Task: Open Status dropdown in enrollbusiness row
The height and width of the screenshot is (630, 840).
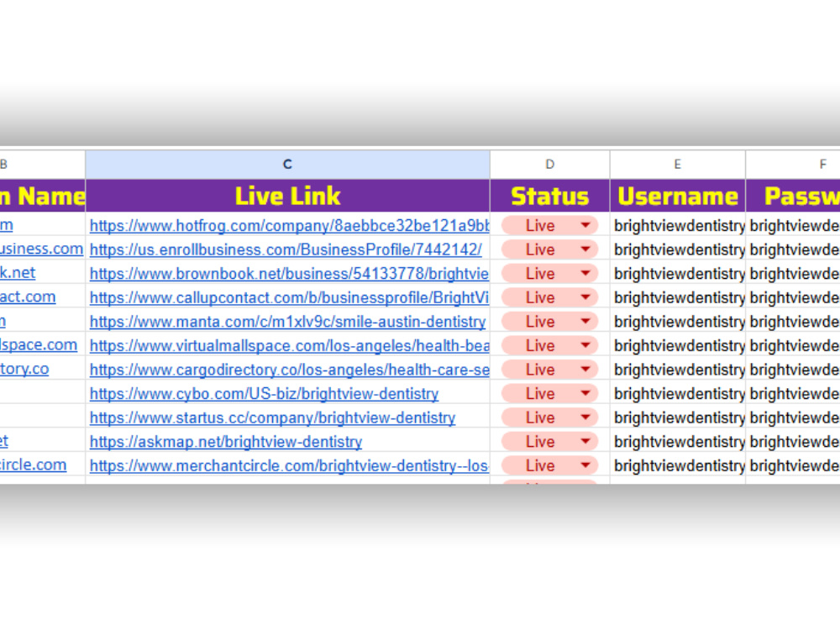Action: pyautogui.click(x=585, y=249)
